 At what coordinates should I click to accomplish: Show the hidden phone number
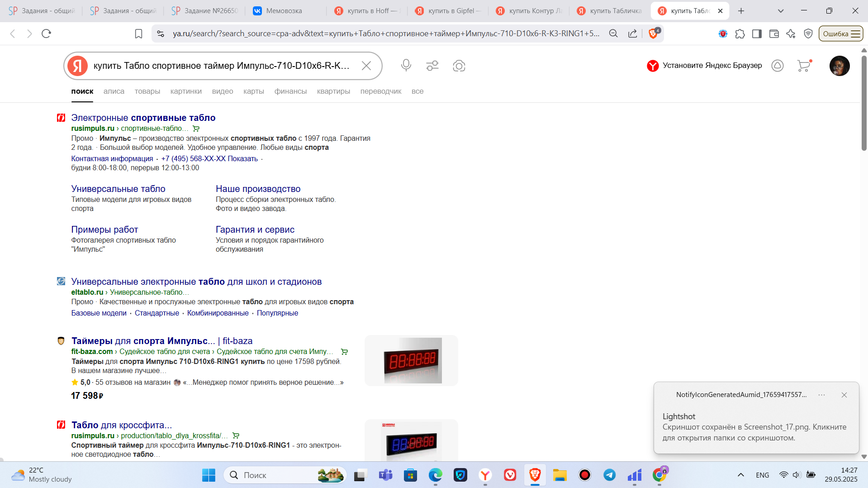click(x=242, y=159)
